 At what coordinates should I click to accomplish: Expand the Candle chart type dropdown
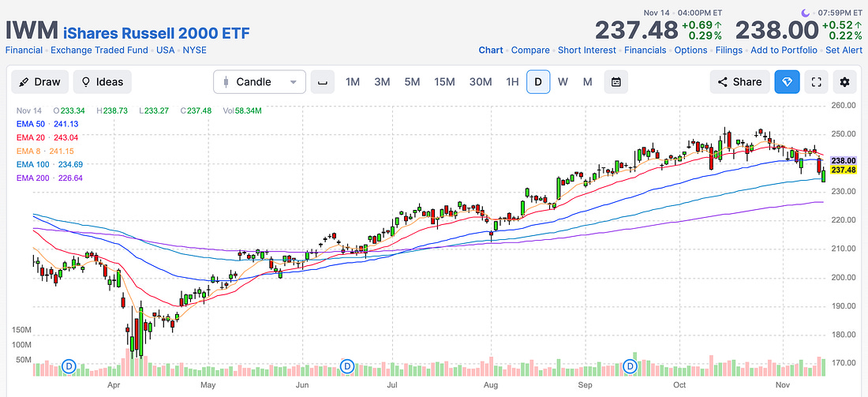coord(260,82)
